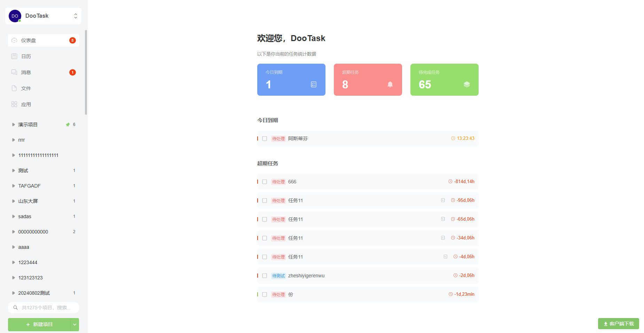Check the 666 task checkbox
Viewport: 644px width, 333px height.
click(265, 182)
